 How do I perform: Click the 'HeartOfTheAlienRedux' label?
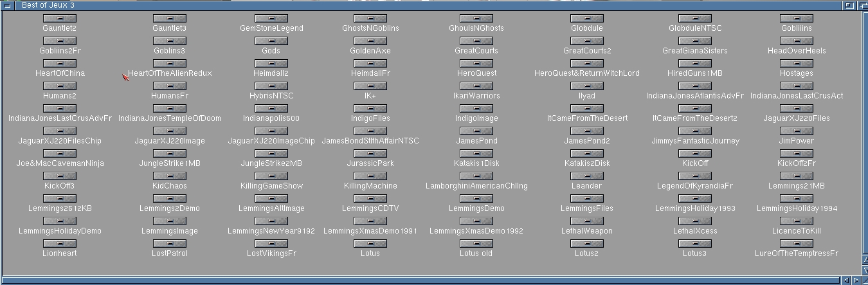170,73
